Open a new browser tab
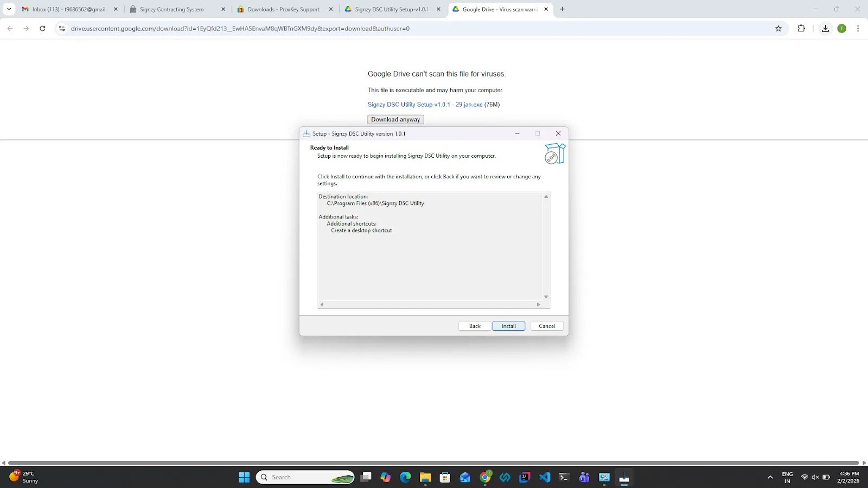The image size is (868, 488). tap(563, 9)
